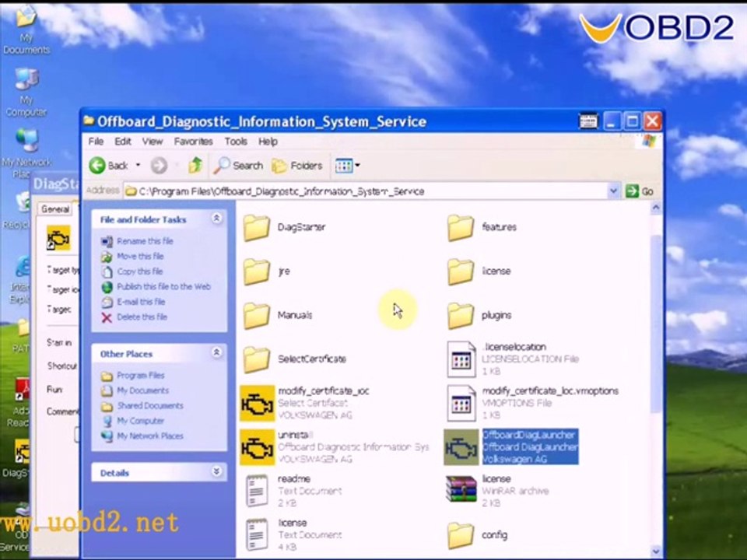Open the Search toolbar button
The image size is (747, 560).
(x=238, y=165)
